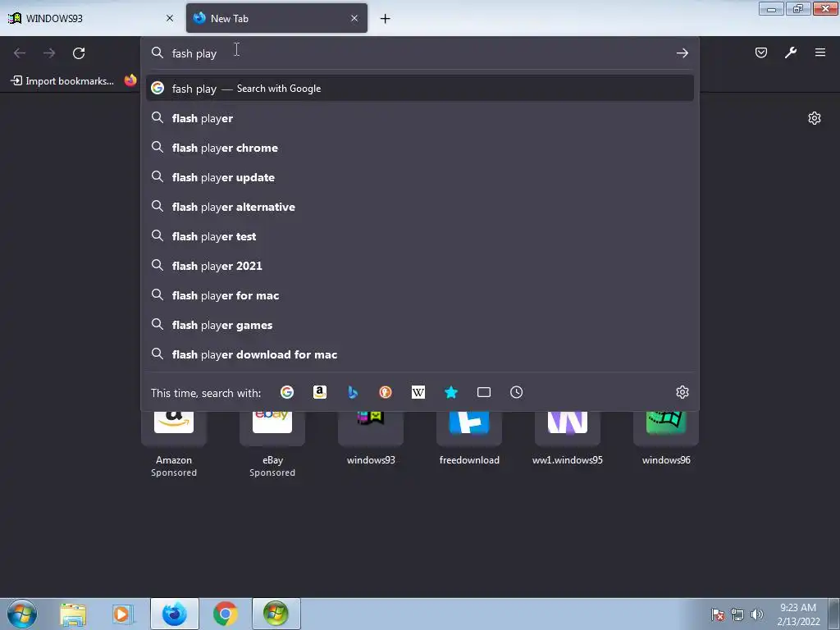Open the Pocket save icon
The width and height of the screenshot is (840, 630).
click(x=760, y=52)
